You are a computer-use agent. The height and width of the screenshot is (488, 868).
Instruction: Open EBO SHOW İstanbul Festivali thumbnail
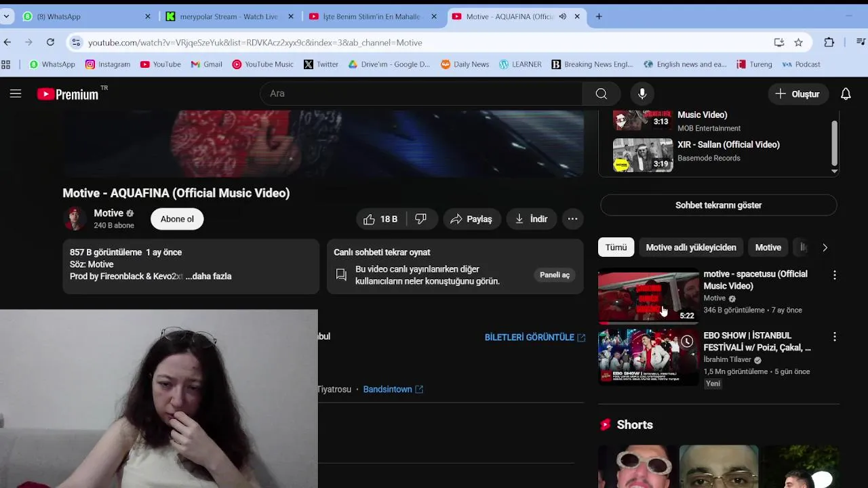648,357
